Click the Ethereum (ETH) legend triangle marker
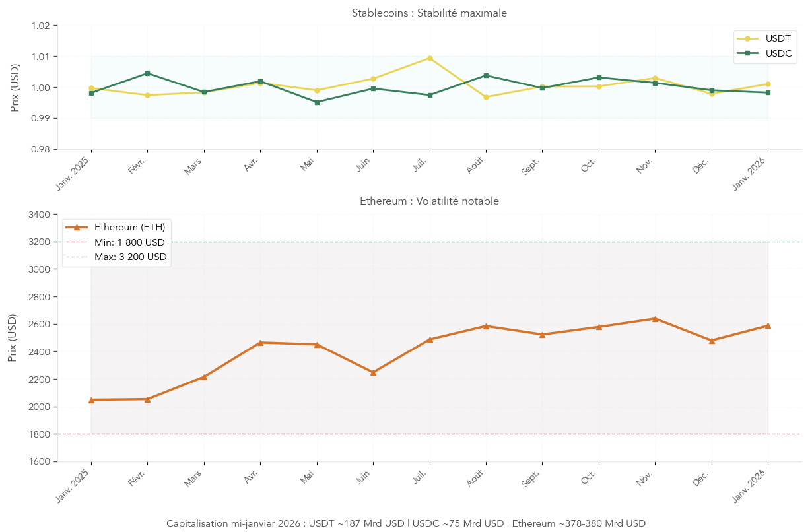Viewport: 812px width, 532px height. [76, 227]
